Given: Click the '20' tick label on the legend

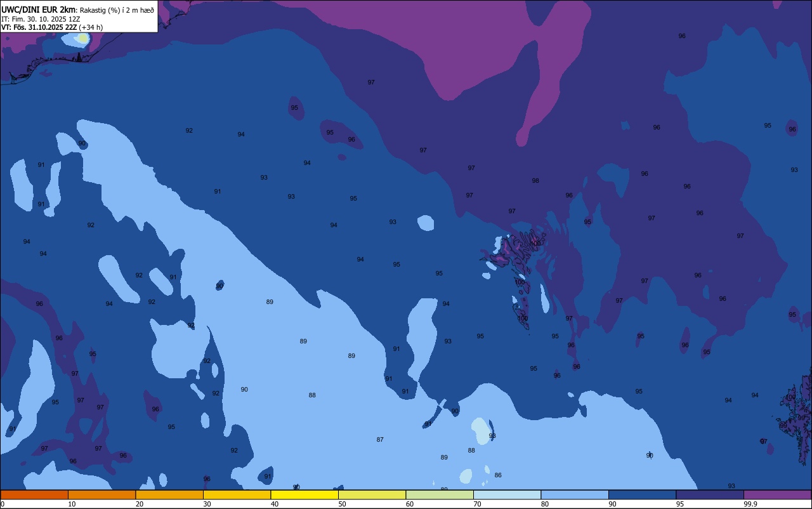Looking at the screenshot, I should coord(140,504).
